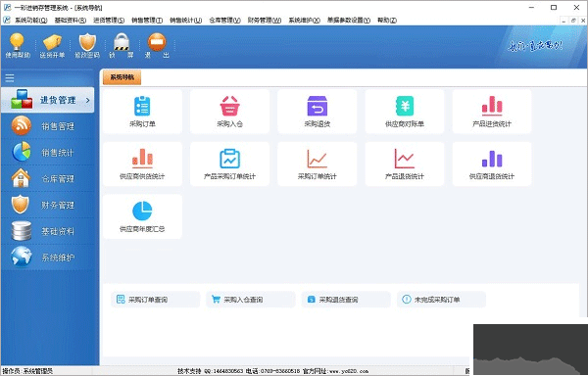This screenshot has width=588, height=376.
Task: Click the app icon left of menu bar
Action: pyautogui.click(x=7, y=21)
